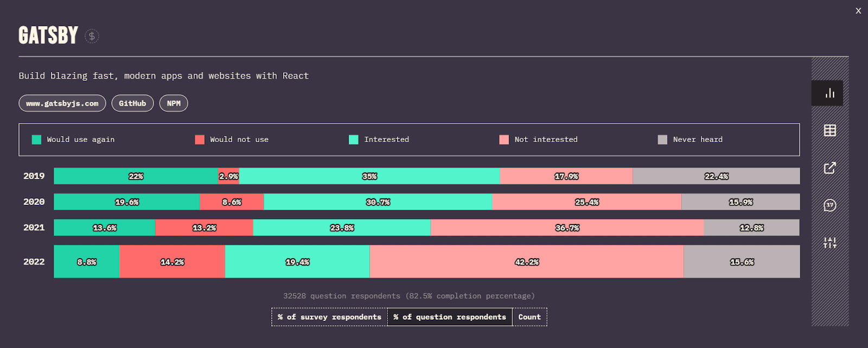The height and width of the screenshot is (348, 868).
Task: Open the share/export icon
Action: 829,168
